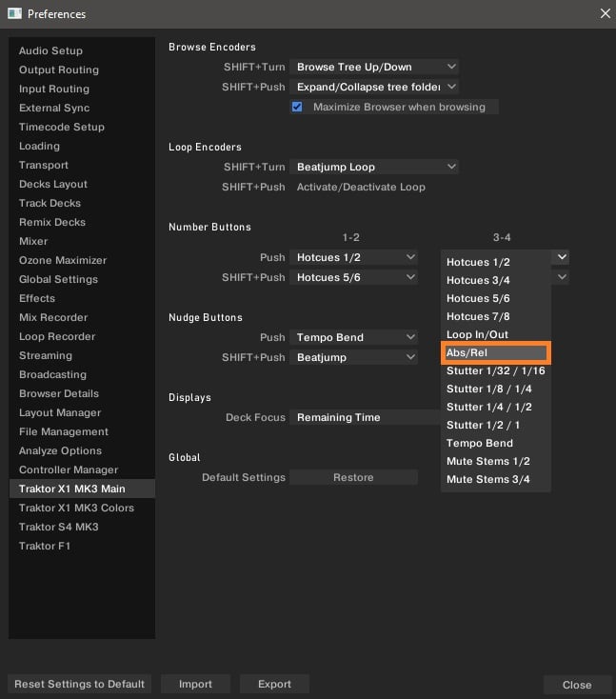Open Track Decks preferences
Screen dimensions: 616x699
[x=82, y=203]
